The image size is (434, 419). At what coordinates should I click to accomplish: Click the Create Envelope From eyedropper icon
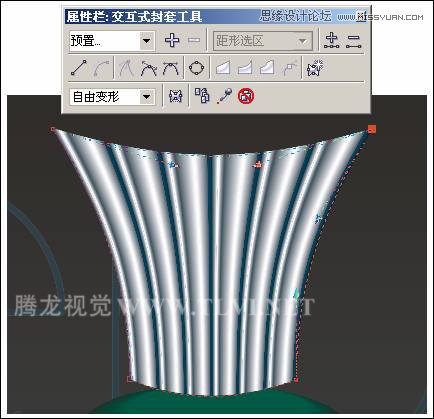224,96
